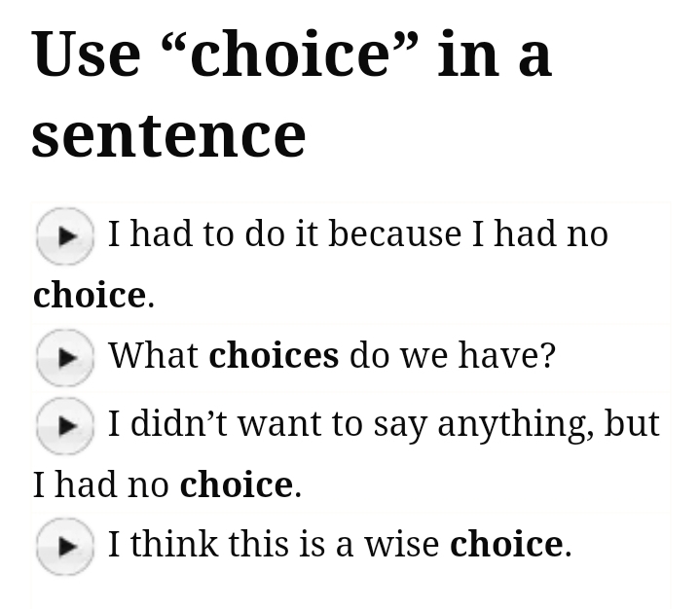Click bold "choice" after "wise"
700x609 pixels.
point(505,545)
